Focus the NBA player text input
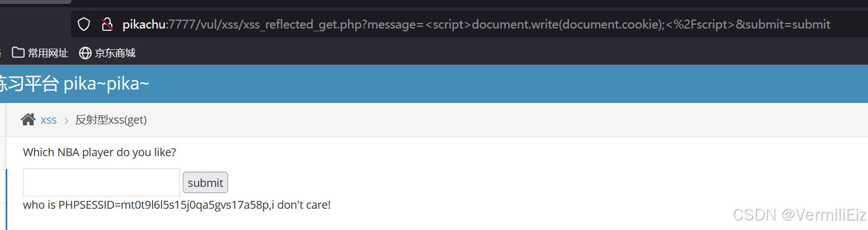The height and width of the screenshot is (230, 868). click(101, 182)
